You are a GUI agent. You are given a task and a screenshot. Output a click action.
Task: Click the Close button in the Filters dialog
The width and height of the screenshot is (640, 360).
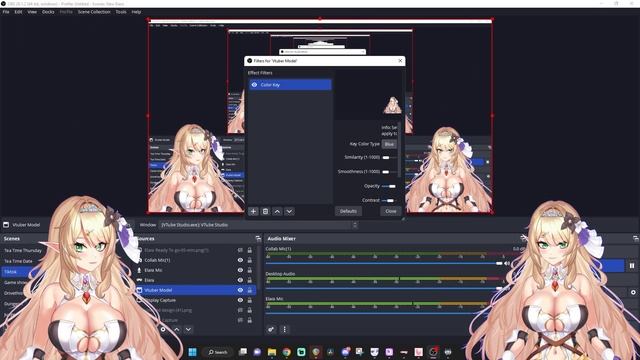(x=391, y=211)
